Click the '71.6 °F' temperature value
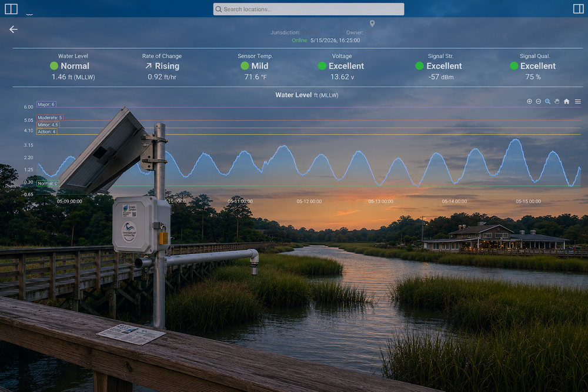The image size is (588, 392). point(255,77)
